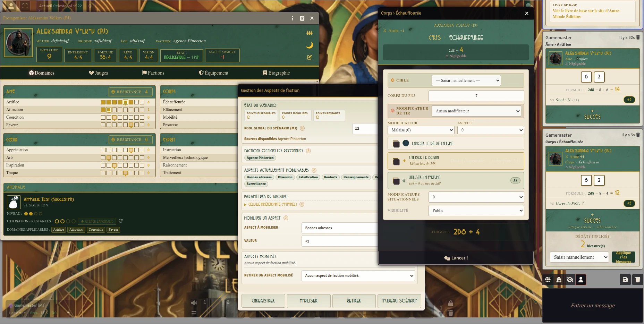The image size is (644, 324).
Task: Delete the Âme Artifice chat message
Action: [x=638, y=37]
